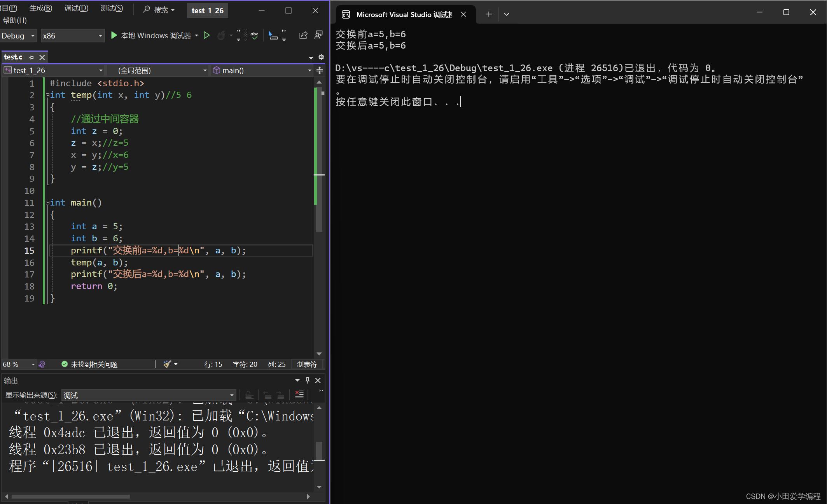Click the purple IntelliCode icon in the status strip
This screenshot has height=504, width=827.
42,364
